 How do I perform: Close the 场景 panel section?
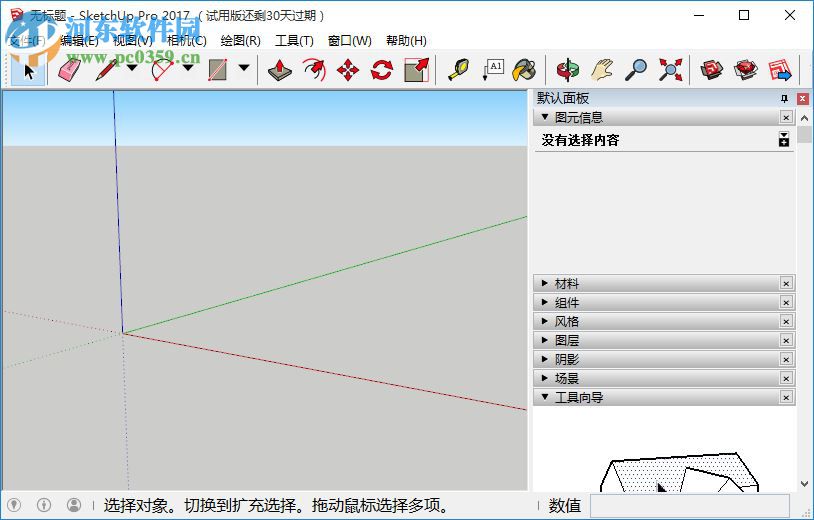click(786, 378)
